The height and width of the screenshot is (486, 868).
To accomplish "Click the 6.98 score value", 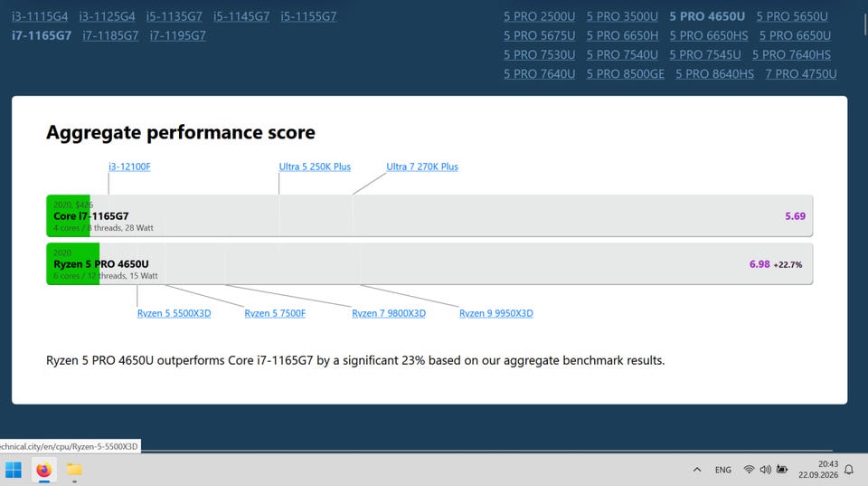I will [x=759, y=264].
